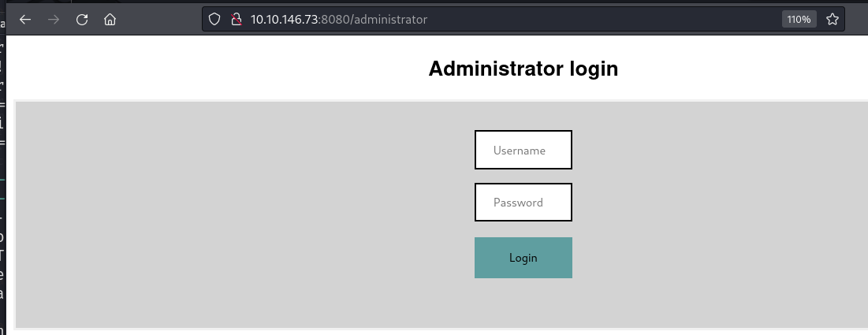Click empty toolbar space right of the address bar
The width and height of the screenshot is (868, 335).
[x=856, y=20]
